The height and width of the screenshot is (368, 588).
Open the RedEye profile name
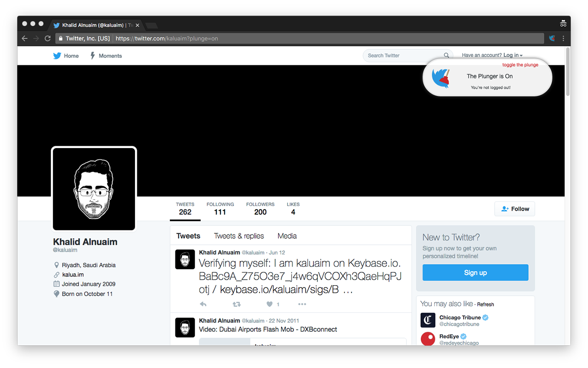click(449, 336)
